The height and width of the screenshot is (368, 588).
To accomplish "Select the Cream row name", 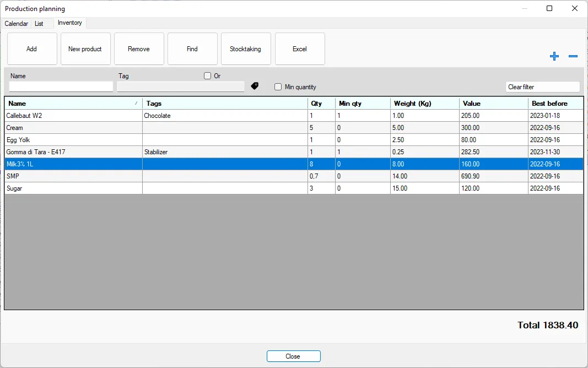I will 15,128.
